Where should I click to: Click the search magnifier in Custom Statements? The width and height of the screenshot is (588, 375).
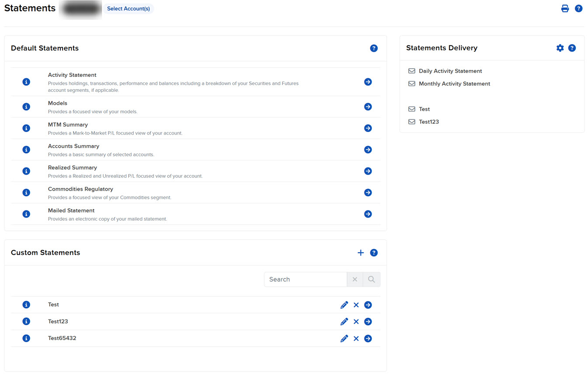click(371, 279)
